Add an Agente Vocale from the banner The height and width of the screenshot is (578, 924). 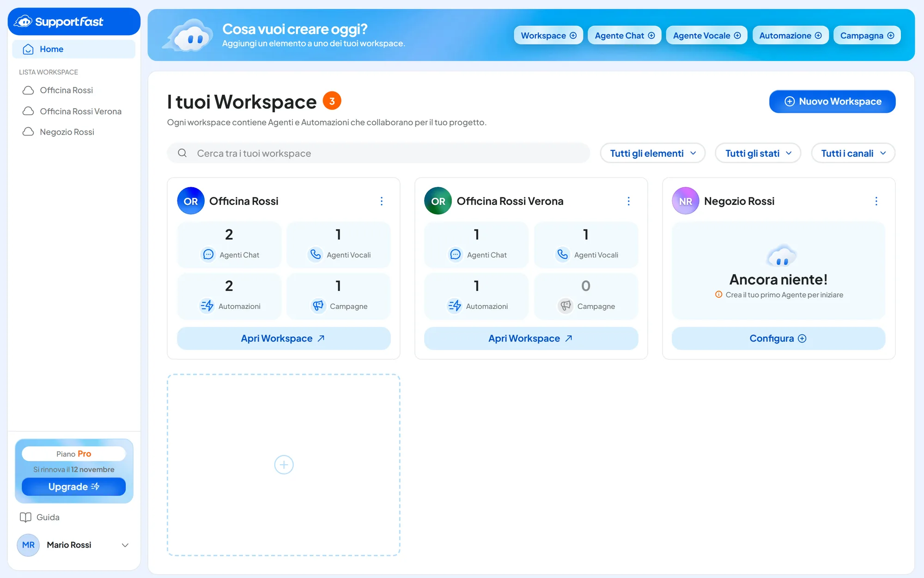click(706, 36)
